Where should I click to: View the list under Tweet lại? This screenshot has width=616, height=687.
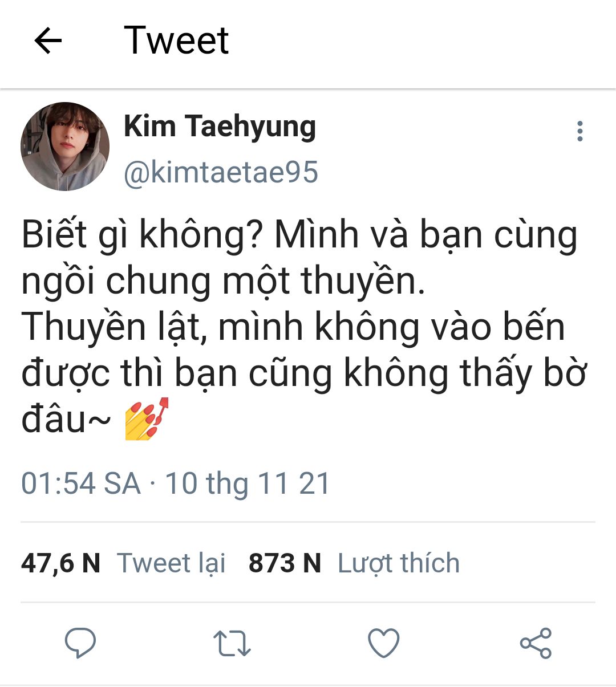(171, 563)
